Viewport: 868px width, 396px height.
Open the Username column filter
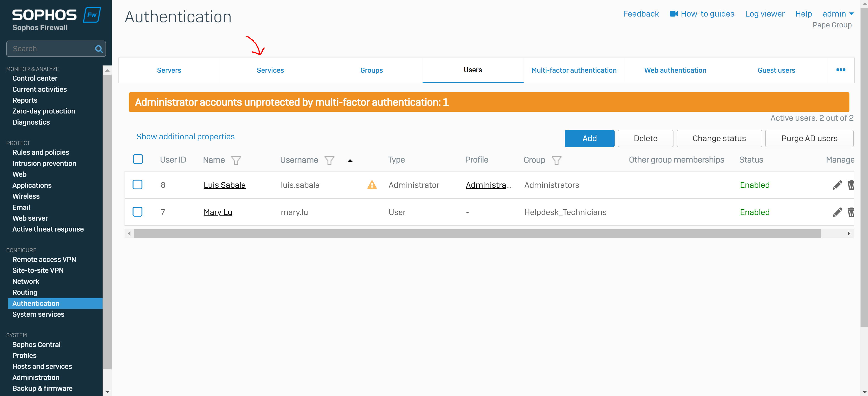329,160
